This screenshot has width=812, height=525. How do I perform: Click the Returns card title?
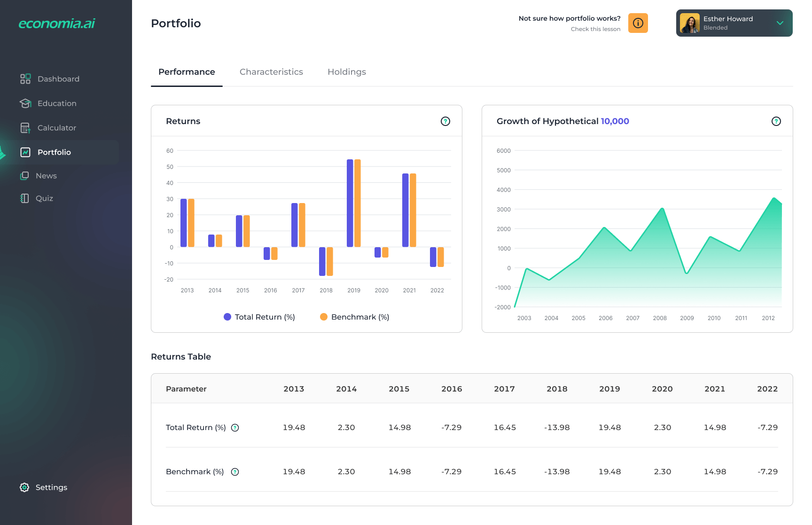tap(183, 121)
